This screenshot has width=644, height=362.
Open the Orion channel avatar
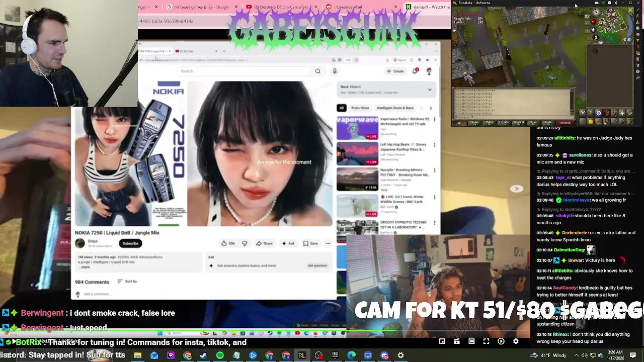80,243
